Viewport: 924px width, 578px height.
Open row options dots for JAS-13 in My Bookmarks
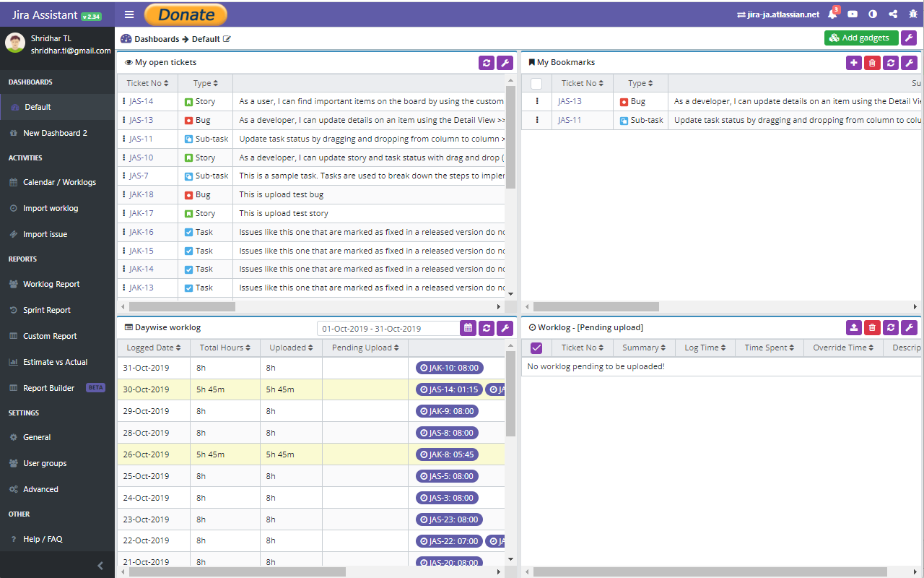(x=537, y=102)
